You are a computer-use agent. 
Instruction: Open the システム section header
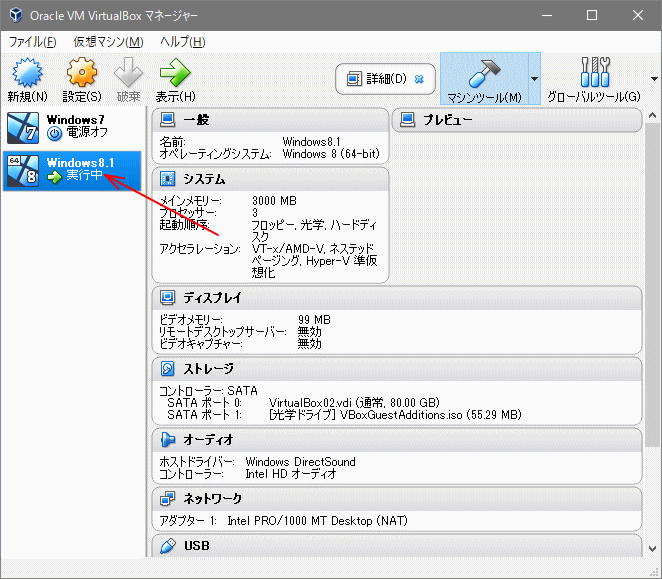(x=270, y=179)
